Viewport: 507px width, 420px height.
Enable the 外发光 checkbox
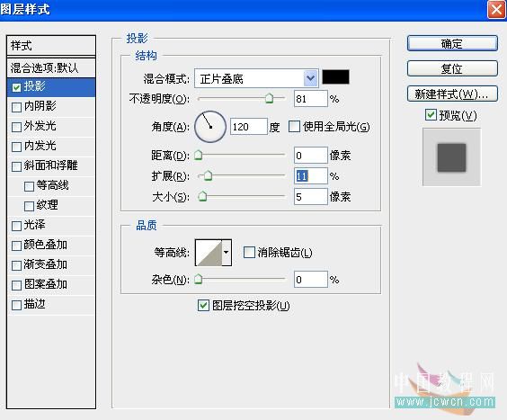16,127
